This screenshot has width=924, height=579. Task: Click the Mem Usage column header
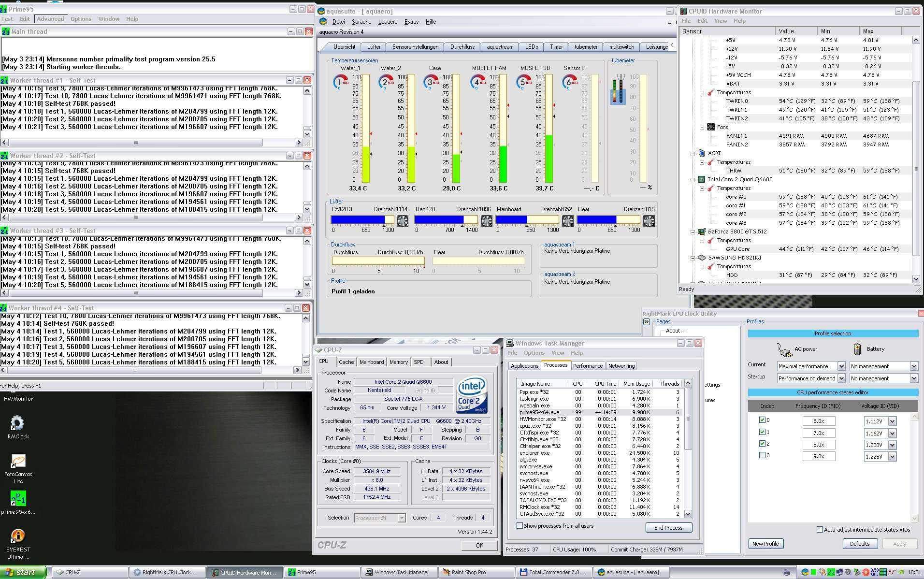pos(636,384)
